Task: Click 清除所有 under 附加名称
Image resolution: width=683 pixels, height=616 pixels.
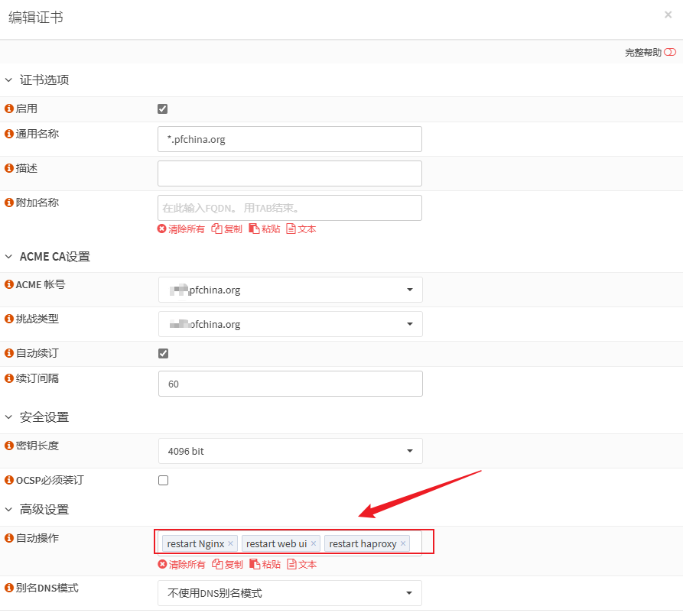Action: tap(181, 229)
